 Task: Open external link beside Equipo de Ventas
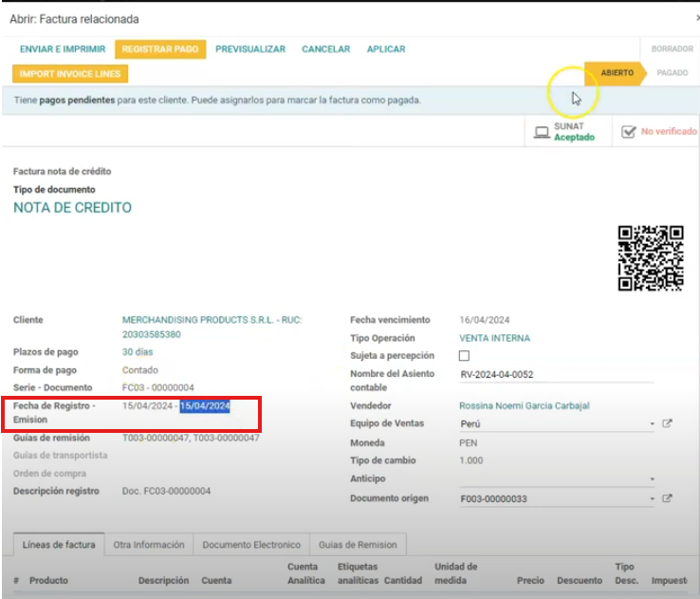(667, 423)
